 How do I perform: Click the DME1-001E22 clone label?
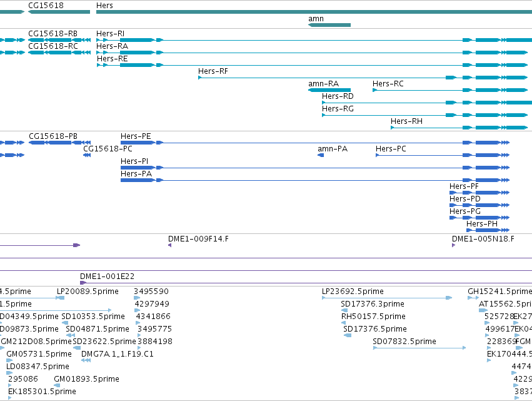click(108, 277)
